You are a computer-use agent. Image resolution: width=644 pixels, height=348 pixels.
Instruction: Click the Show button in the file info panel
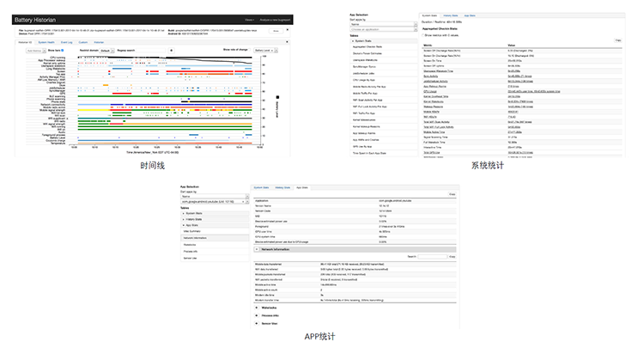tap(276, 31)
